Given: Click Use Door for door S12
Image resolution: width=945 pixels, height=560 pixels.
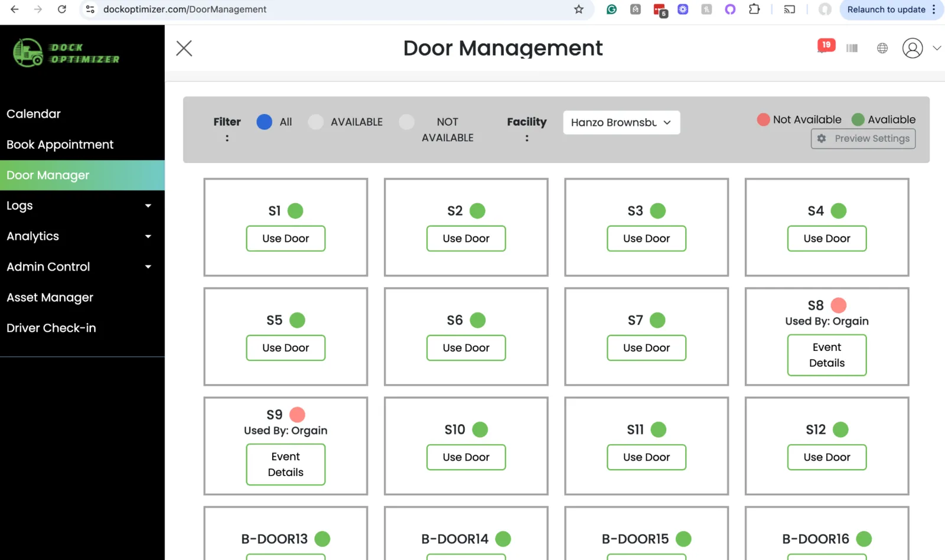Looking at the screenshot, I should pos(827,457).
